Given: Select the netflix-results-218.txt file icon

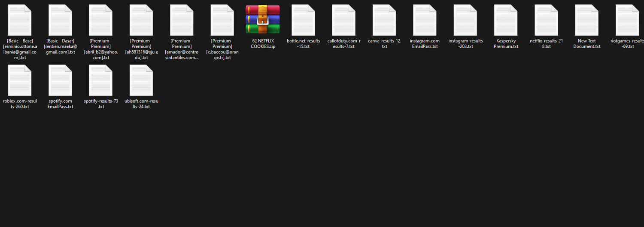Looking at the screenshot, I should click(546, 20).
